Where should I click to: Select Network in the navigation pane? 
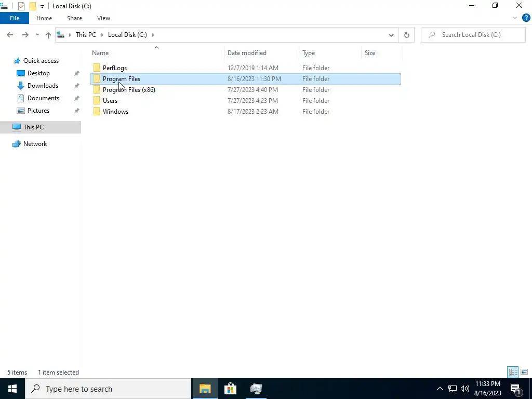tap(35, 144)
